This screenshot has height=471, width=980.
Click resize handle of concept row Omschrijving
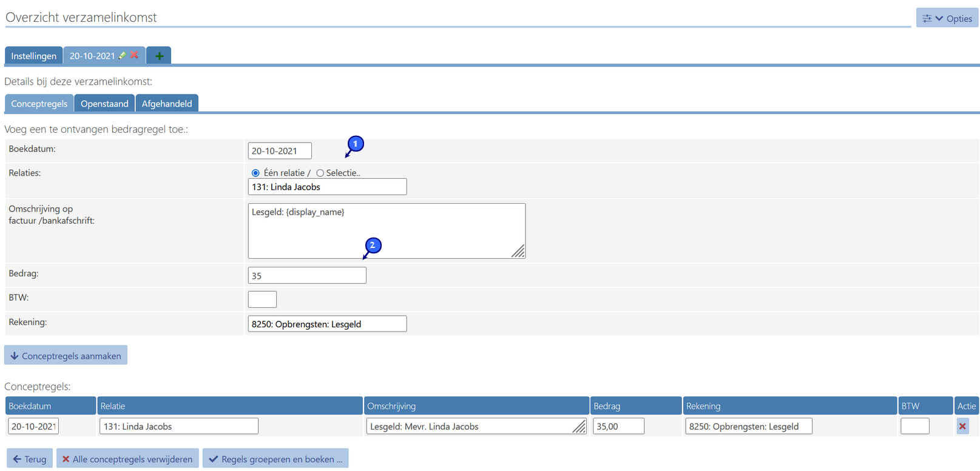point(580,427)
